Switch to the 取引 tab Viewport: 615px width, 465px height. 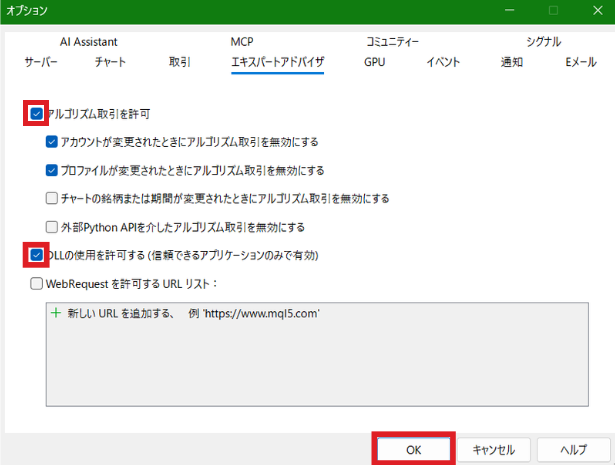pyautogui.click(x=180, y=62)
